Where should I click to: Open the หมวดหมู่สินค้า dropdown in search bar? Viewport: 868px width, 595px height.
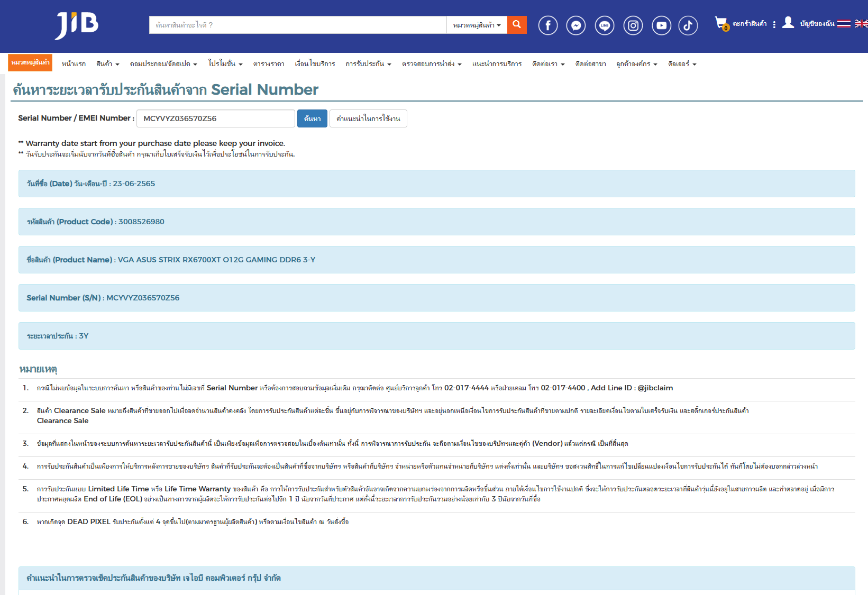pyautogui.click(x=477, y=25)
